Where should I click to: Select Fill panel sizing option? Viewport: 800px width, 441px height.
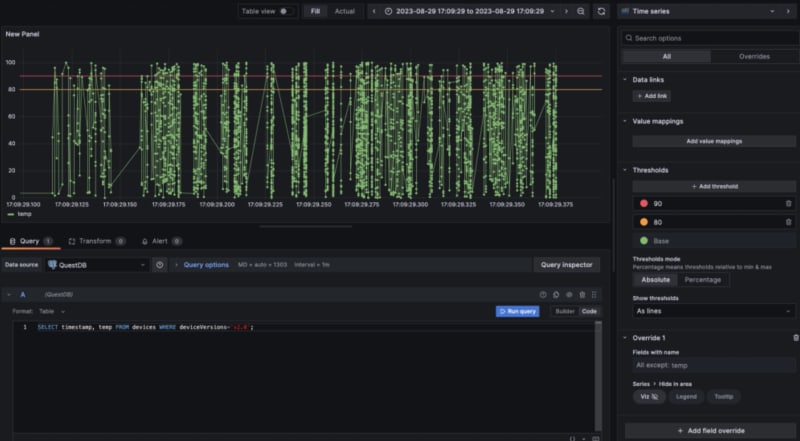tap(315, 11)
